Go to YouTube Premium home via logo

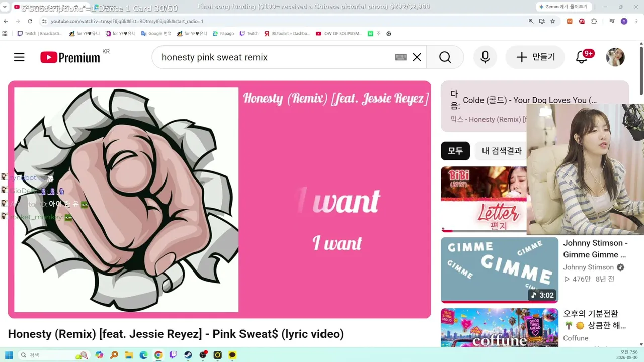(70, 57)
